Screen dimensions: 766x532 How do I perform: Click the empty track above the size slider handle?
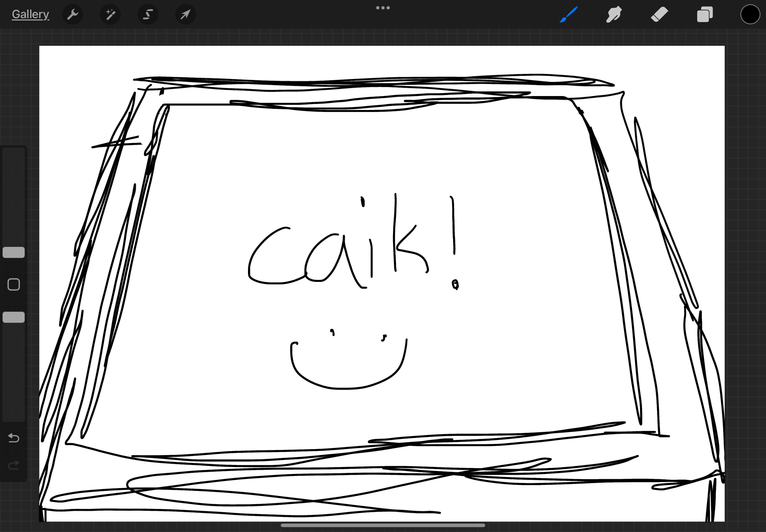coord(14,197)
